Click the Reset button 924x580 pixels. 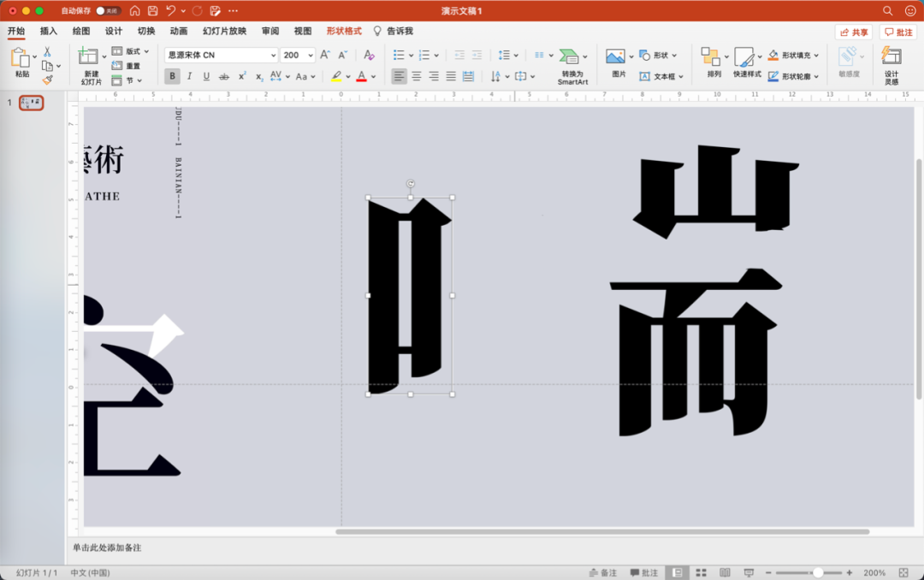(127, 66)
